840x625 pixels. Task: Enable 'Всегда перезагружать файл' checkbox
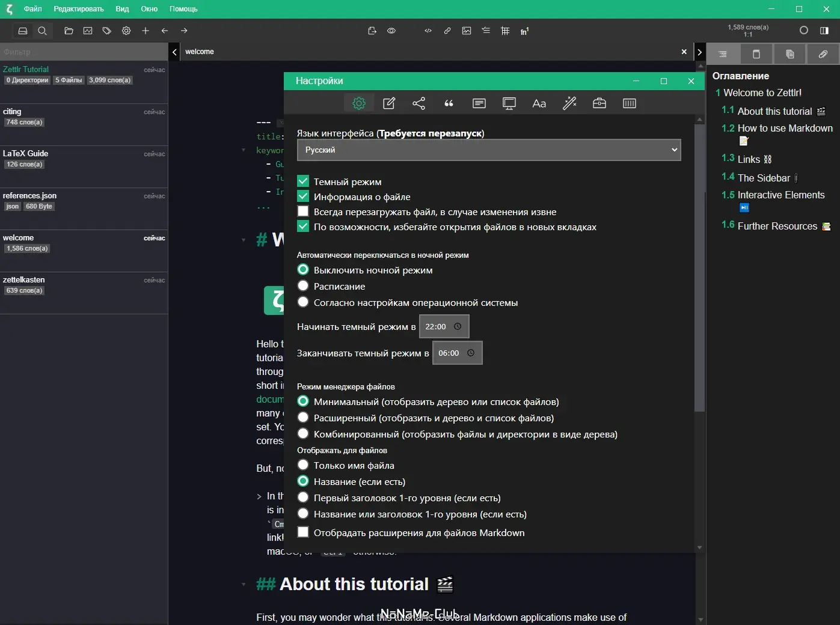point(303,211)
